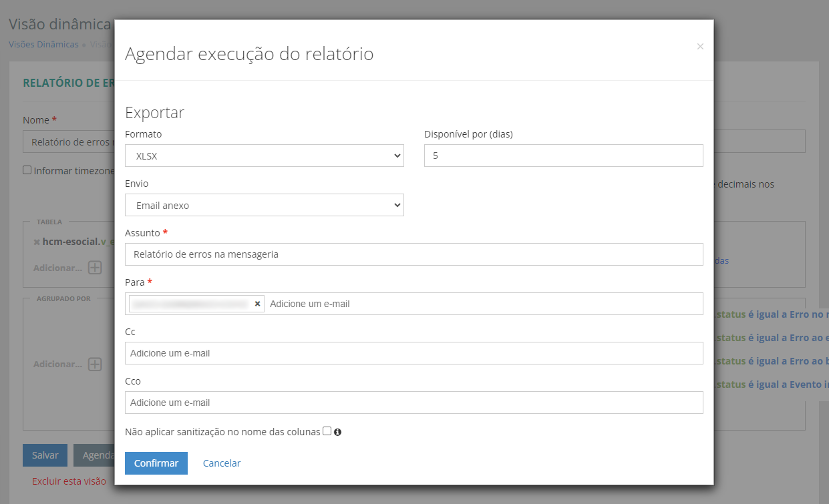Viewport: 829px width, 504px height.
Task: Click the Exportar section heading
Action: pos(155,113)
